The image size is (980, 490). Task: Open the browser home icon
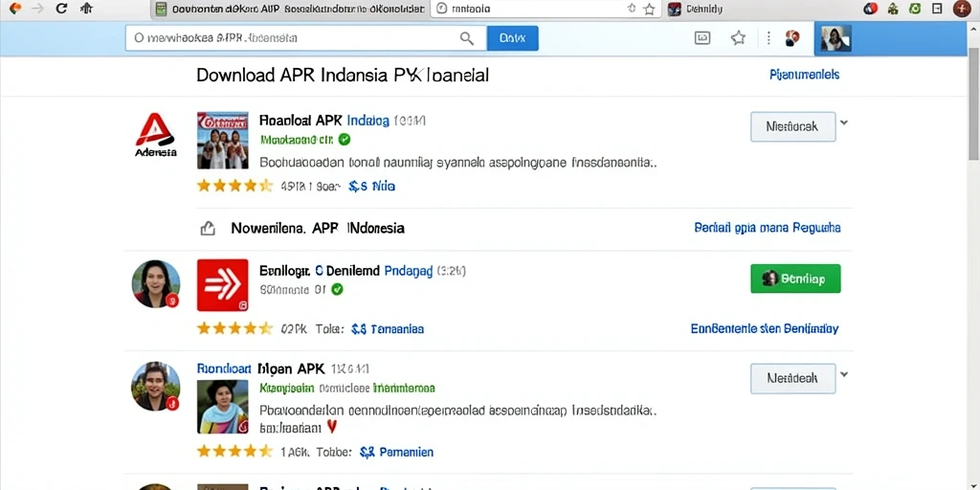[x=87, y=8]
